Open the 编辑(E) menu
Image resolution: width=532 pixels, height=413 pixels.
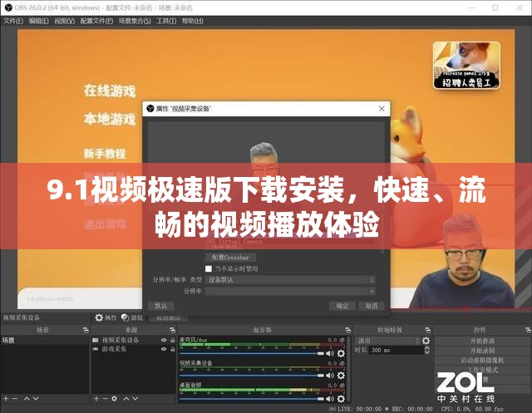[39, 21]
